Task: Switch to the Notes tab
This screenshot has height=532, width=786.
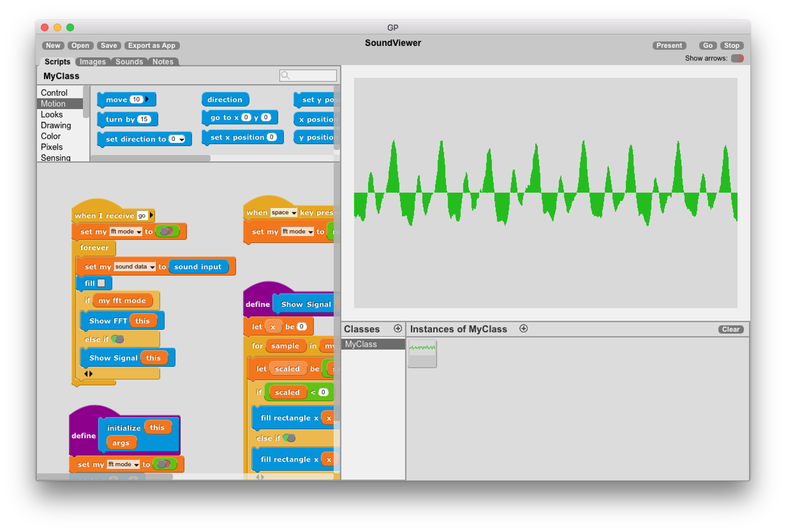Action: (163, 62)
